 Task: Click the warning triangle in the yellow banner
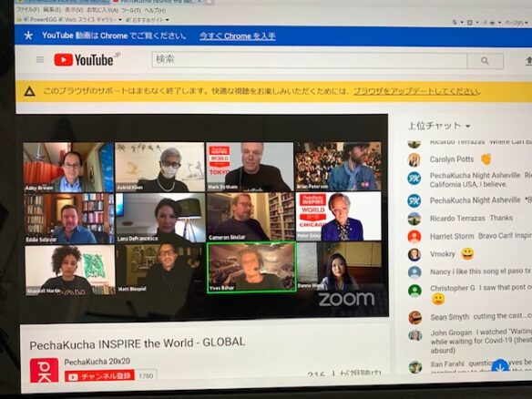(x=29, y=91)
